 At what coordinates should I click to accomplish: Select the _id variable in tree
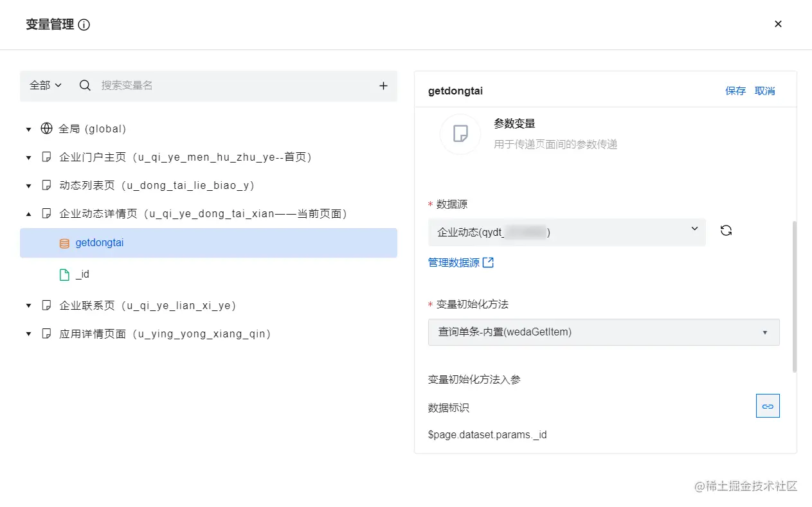[x=82, y=274]
